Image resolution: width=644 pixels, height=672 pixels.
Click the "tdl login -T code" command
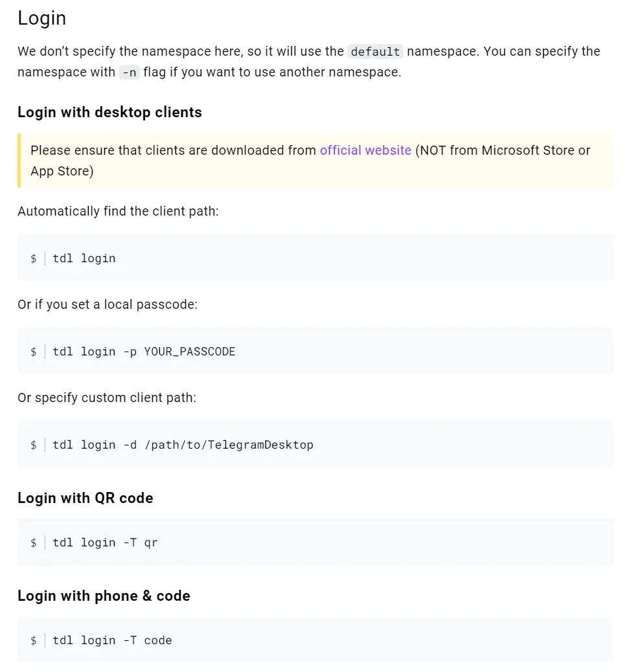112,640
